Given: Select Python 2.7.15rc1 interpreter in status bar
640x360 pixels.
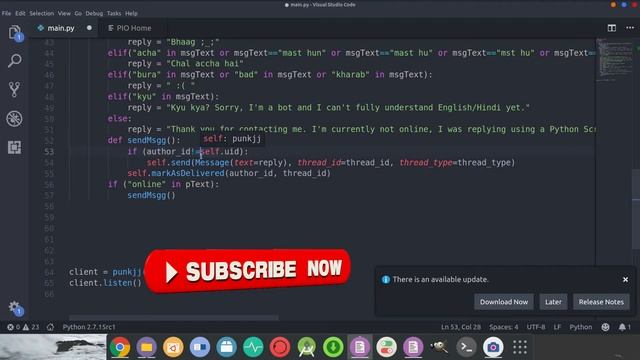Looking at the screenshot, I should click(89, 327).
